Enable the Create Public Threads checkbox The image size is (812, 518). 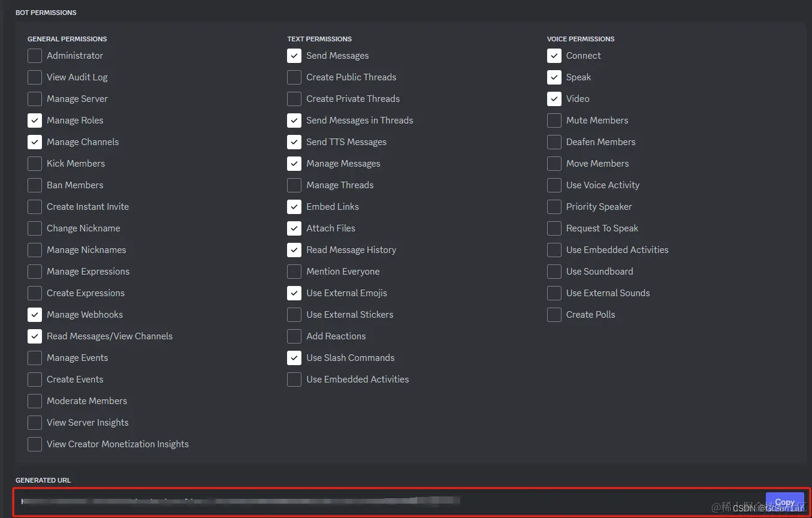[294, 77]
